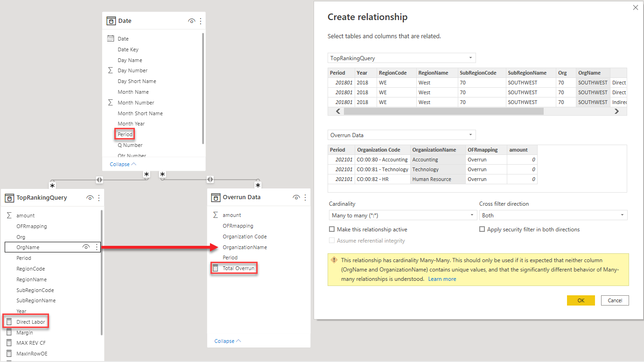Cancel the Create relationship dialog

pyautogui.click(x=615, y=300)
